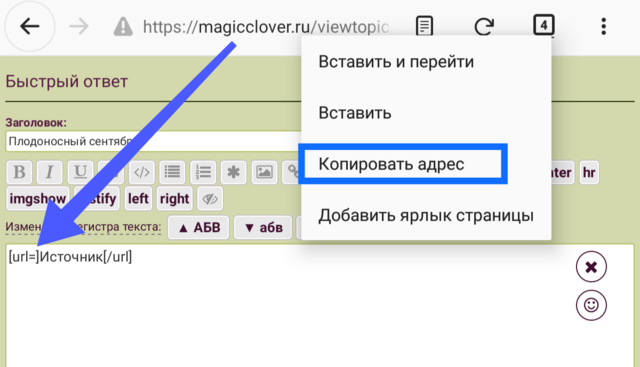Click the crossed-eye hidden text icon
Image resolution: width=640 pixels, height=367 pixels.
(x=210, y=199)
